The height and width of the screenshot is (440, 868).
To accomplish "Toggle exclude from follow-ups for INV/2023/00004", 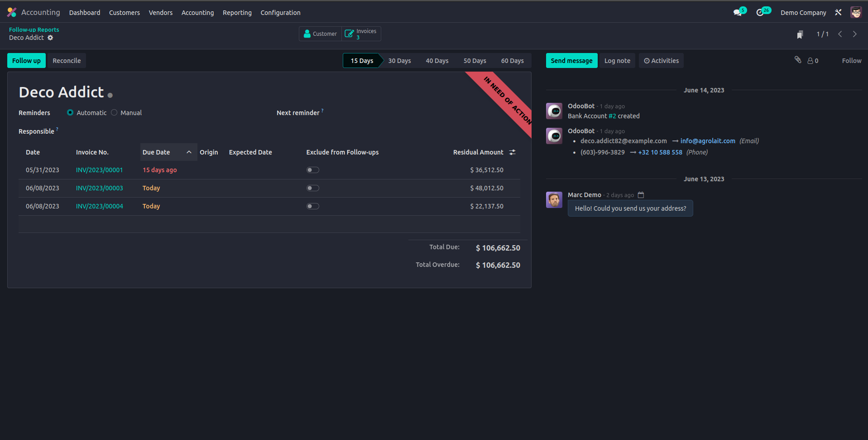I will (x=313, y=206).
